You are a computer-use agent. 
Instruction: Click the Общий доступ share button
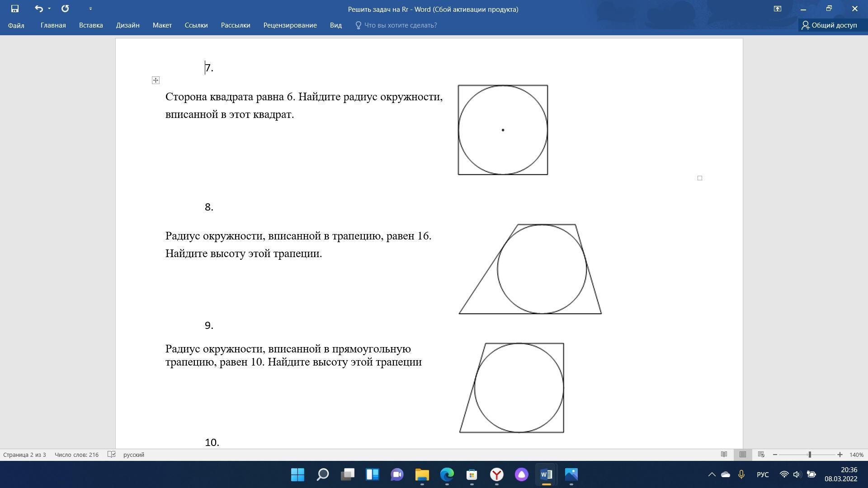(830, 25)
